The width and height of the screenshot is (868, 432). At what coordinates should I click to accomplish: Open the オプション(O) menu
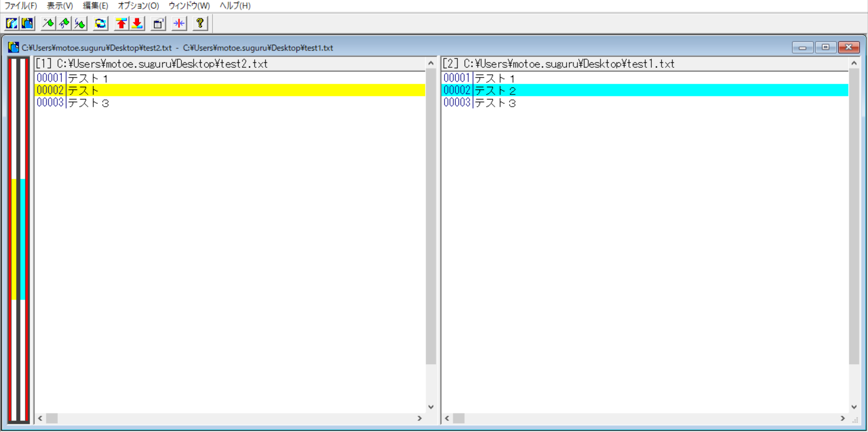tap(138, 6)
